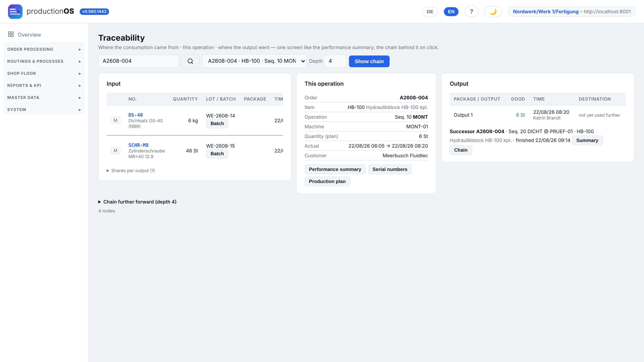Click Meerbusch Fluidtec customer value

[x=405, y=156]
